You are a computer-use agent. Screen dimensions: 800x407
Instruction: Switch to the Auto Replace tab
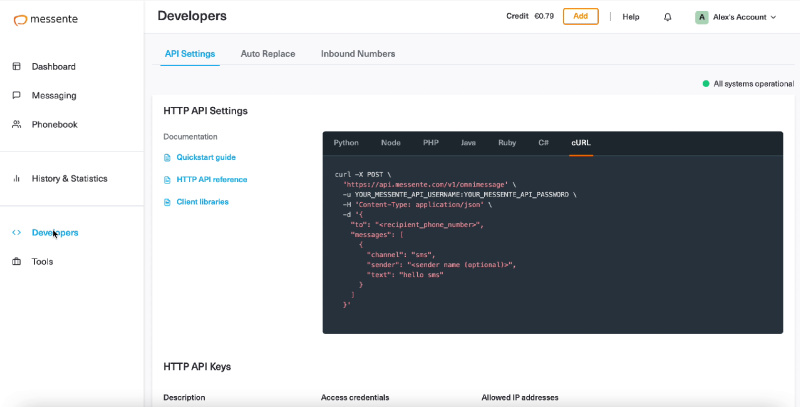pos(268,54)
